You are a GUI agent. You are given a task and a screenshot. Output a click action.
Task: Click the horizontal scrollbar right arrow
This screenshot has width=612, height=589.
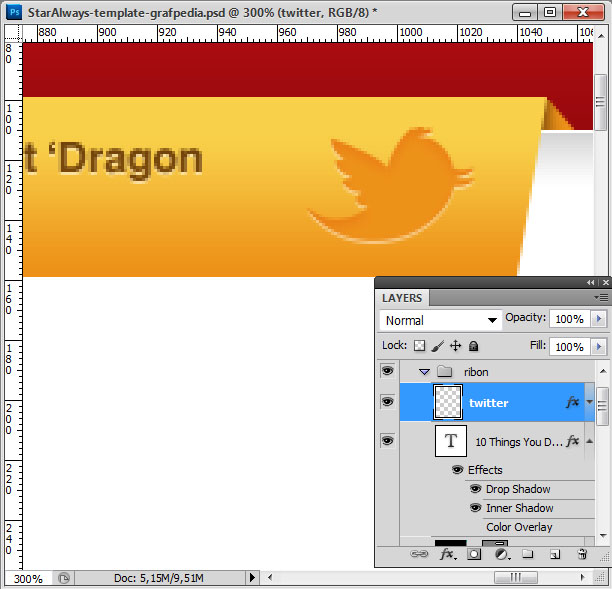click(x=583, y=577)
